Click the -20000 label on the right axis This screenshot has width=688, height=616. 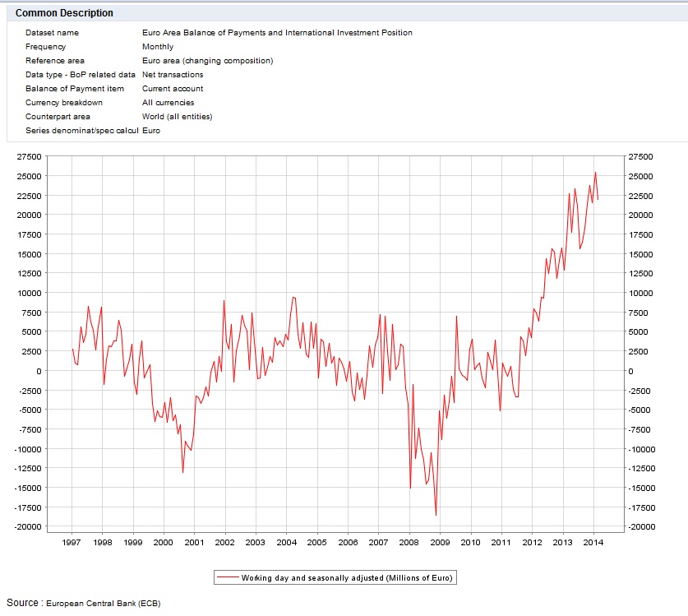pos(640,527)
